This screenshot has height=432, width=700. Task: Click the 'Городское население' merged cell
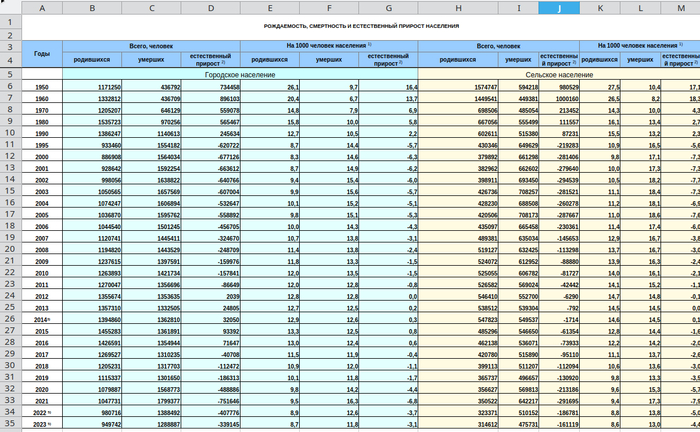tap(240, 74)
